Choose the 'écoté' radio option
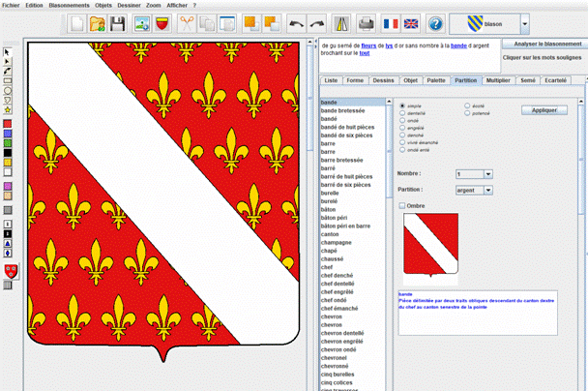 [468, 105]
